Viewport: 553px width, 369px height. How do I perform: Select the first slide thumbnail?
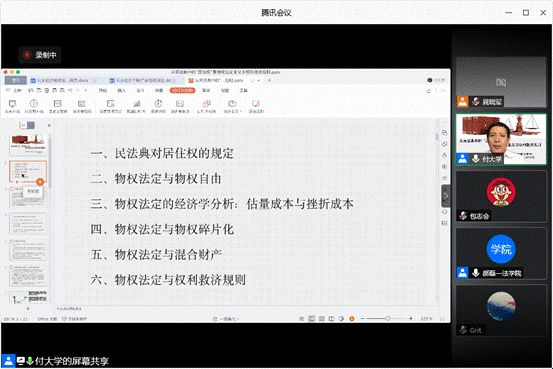click(x=28, y=145)
